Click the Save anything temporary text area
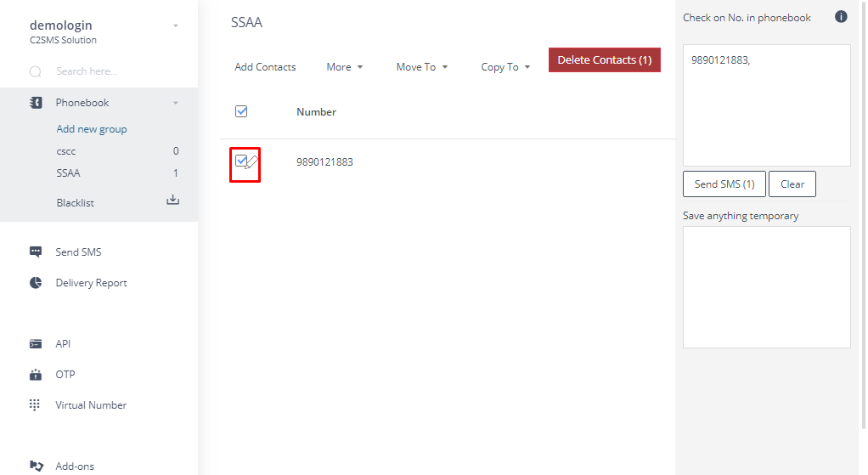Image resolution: width=868 pixels, height=475 pixels. point(767,286)
